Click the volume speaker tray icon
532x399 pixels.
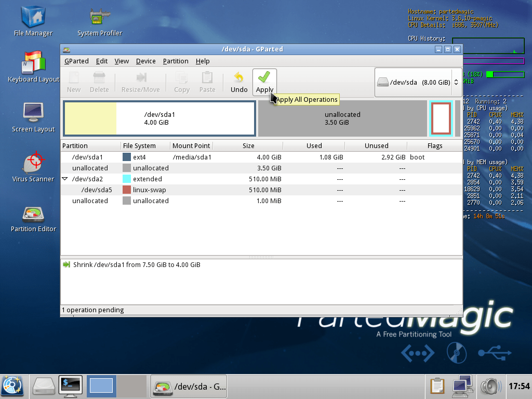pos(489,386)
